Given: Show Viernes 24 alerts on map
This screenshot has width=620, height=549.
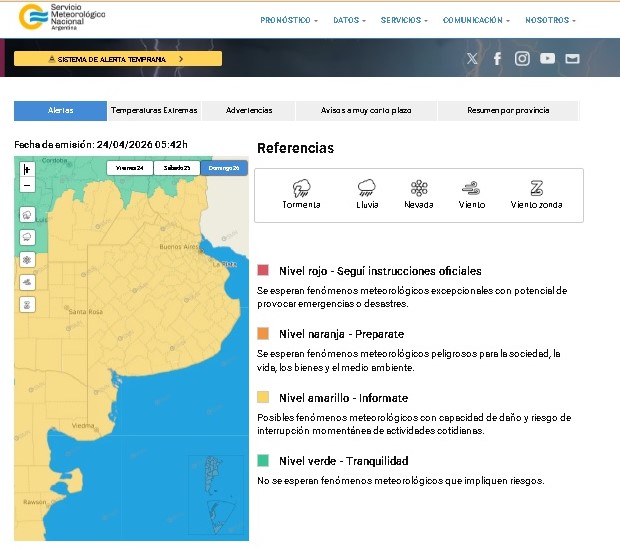Looking at the screenshot, I should tap(130, 168).
